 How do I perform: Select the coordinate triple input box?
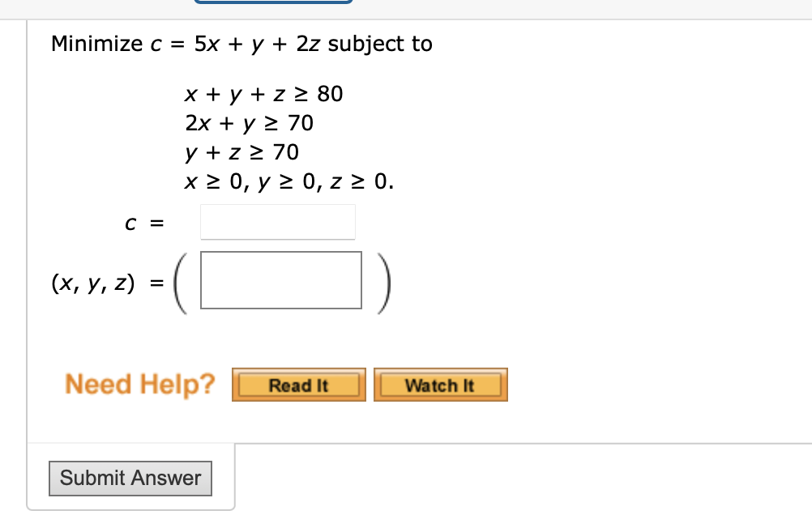pyautogui.click(x=280, y=280)
